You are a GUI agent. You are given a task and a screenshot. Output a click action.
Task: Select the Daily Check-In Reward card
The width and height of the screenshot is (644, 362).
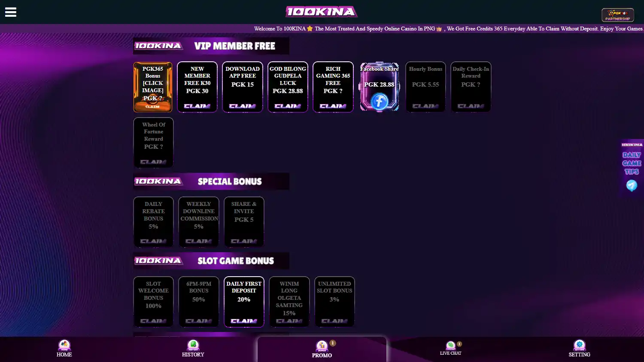[471, 87]
